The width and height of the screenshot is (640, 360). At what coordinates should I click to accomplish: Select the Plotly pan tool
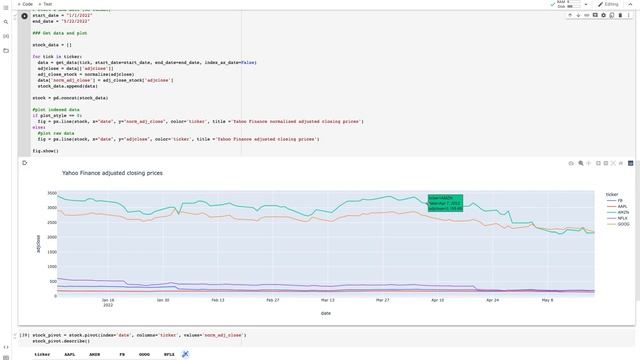(x=589, y=163)
